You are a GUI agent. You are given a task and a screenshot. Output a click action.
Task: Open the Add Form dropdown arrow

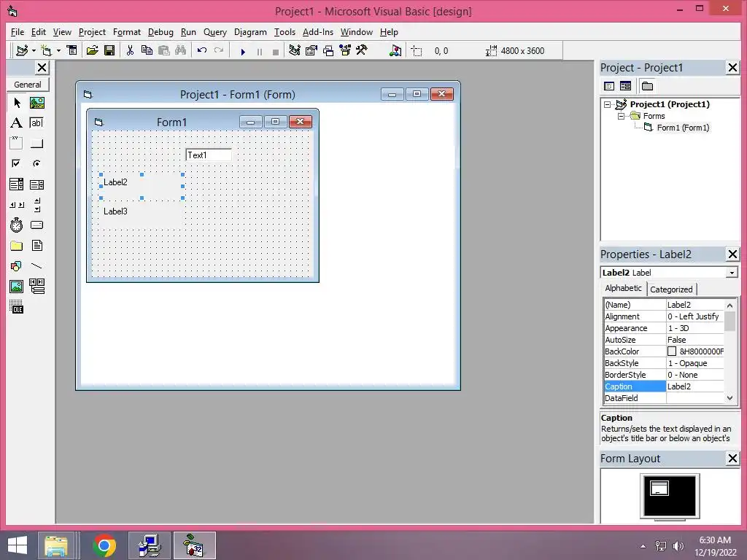coord(58,50)
